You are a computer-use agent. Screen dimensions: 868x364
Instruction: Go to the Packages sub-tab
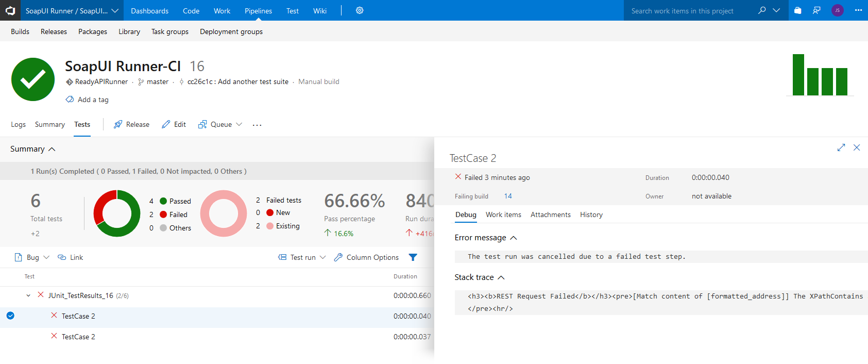pos(93,31)
